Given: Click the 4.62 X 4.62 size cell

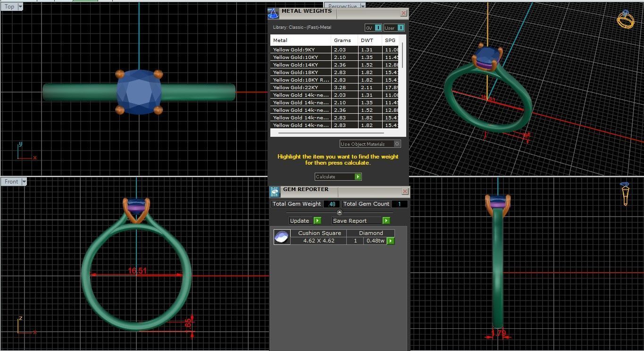Looking at the screenshot, I should tap(319, 241).
